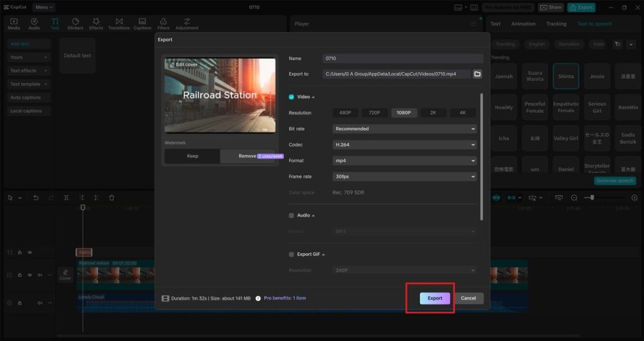The image size is (644, 341).
Task: Hide the text track with its eye icon
Action: [30, 252]
